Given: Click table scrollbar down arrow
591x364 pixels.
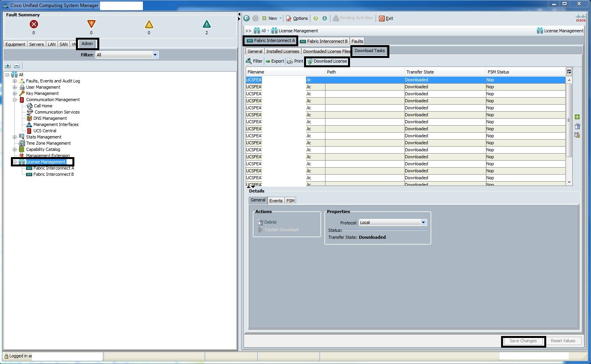Looking at the screenshot, I should [x=569, y=182].
